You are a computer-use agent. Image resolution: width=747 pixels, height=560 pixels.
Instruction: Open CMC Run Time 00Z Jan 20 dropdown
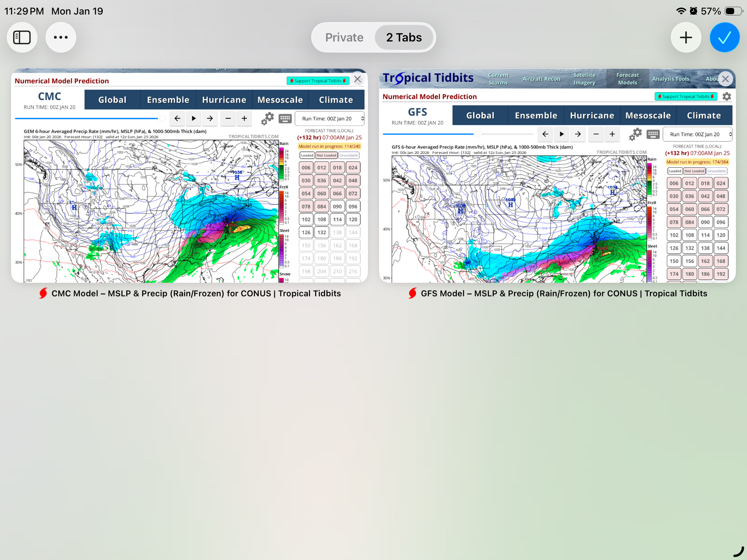330,119
